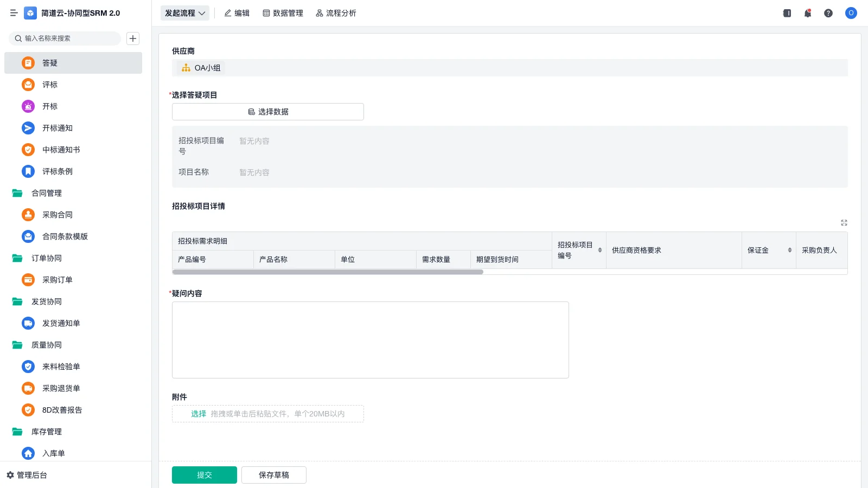Switch to the 编辑 tab
The width and height of the screenshot is (868, 488).
click(237, 13)
